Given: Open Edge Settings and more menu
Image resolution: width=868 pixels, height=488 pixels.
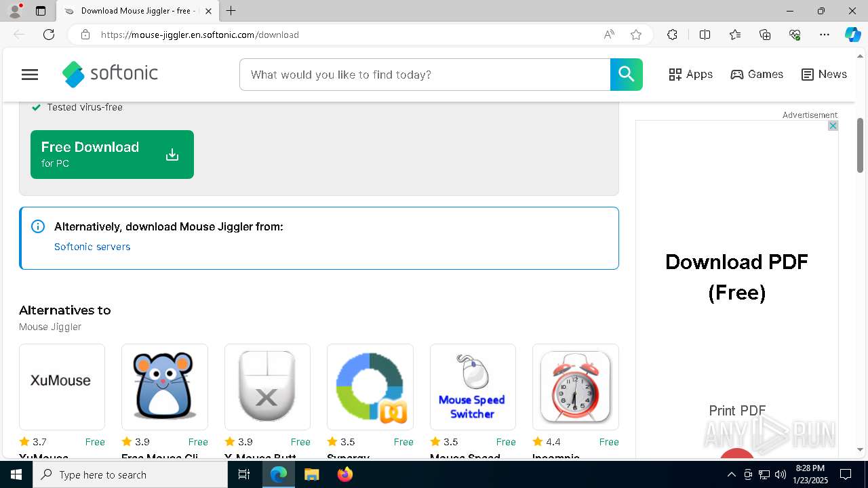Looking at the screenshot, I should coord(825,35).
